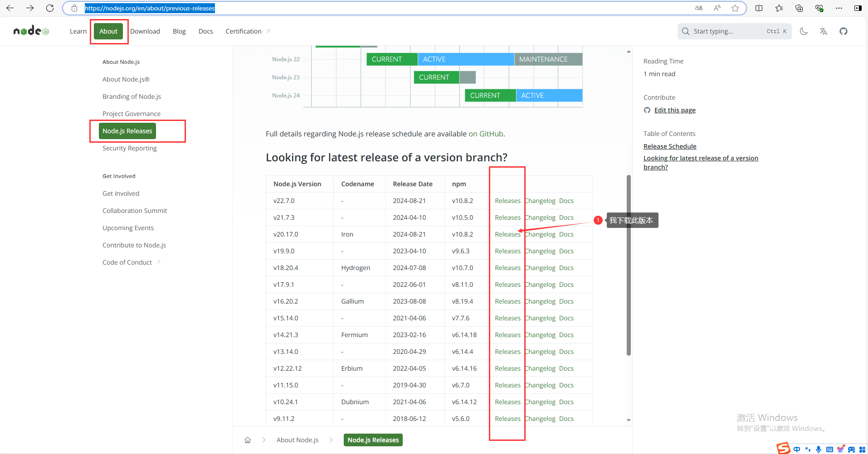Open Docs link for v16.20.2
The height and width of the screenshot is (454, 868).
pyautogui.click(x=566, y=301)
